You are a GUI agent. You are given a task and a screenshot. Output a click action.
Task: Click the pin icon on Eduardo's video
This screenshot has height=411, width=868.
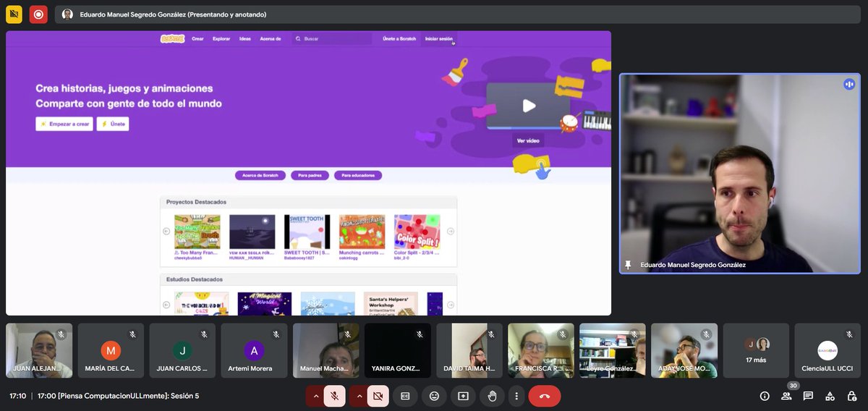point(628,265)
